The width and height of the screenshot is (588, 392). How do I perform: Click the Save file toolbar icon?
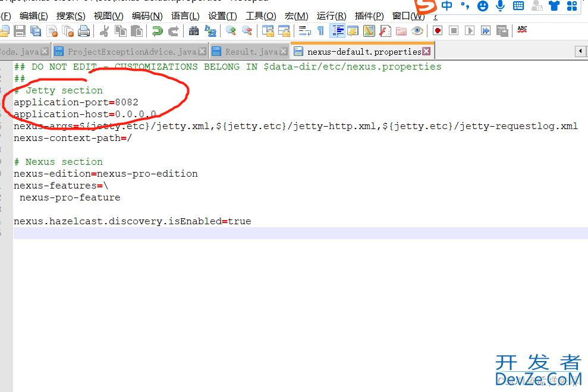(x=20, y=31)
